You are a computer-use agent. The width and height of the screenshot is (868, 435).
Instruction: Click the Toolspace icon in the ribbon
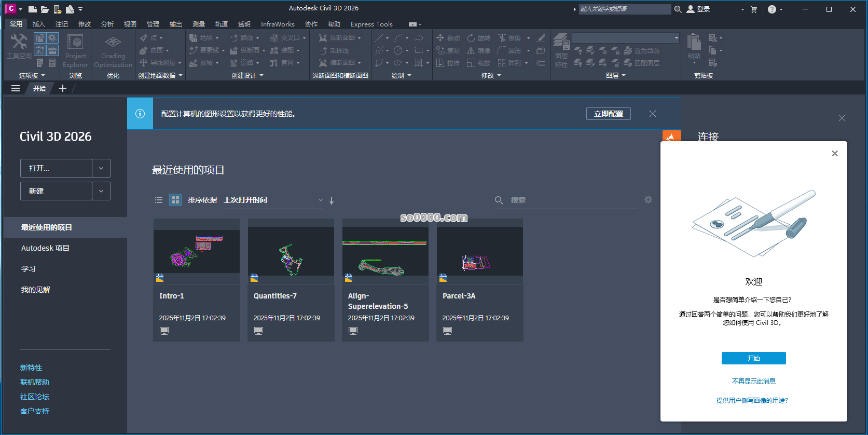tap(19, 43)
